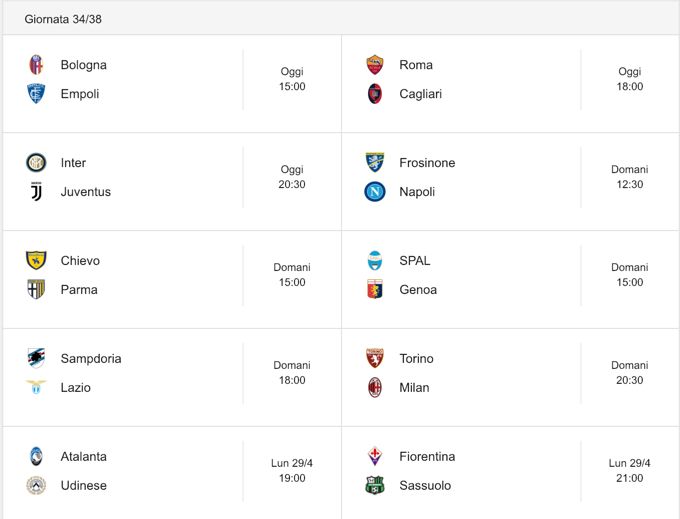Screen dimensions: 680x519
Task: Select the Sampdoria crest icon
Action: pyautogui.click(x=36, y=358)
